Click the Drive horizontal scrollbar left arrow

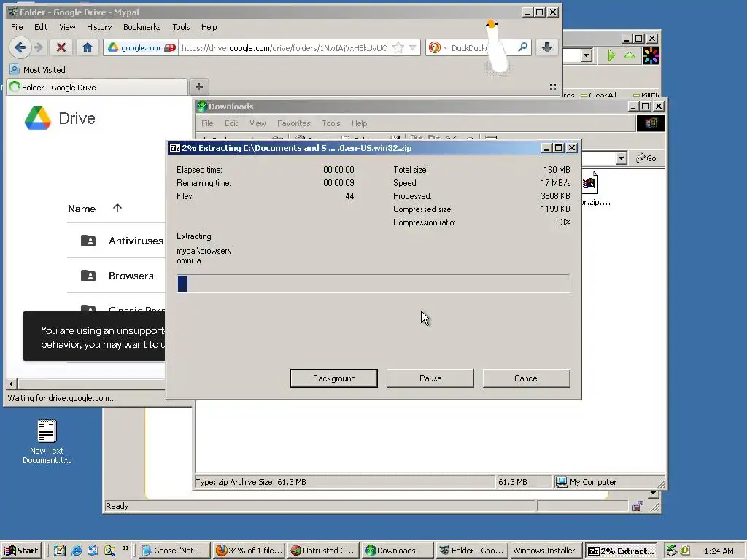(12, 384)
